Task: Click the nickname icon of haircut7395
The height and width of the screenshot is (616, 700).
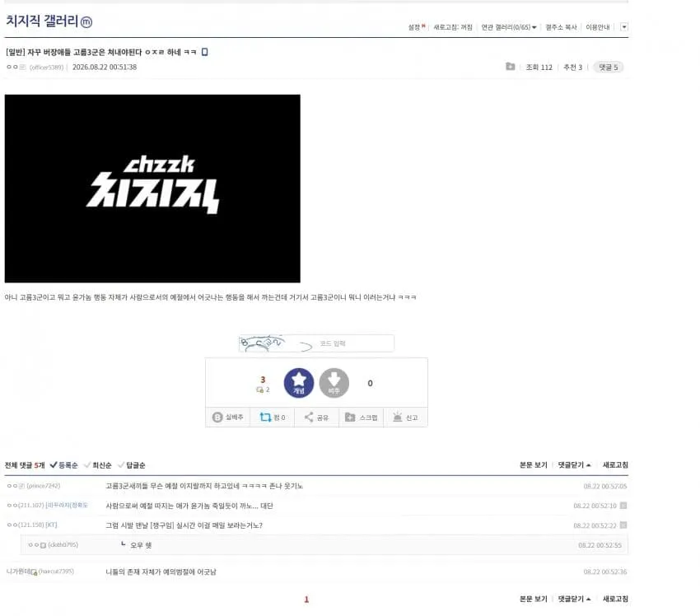Action: pyautogui.click(x=34, y=572)
